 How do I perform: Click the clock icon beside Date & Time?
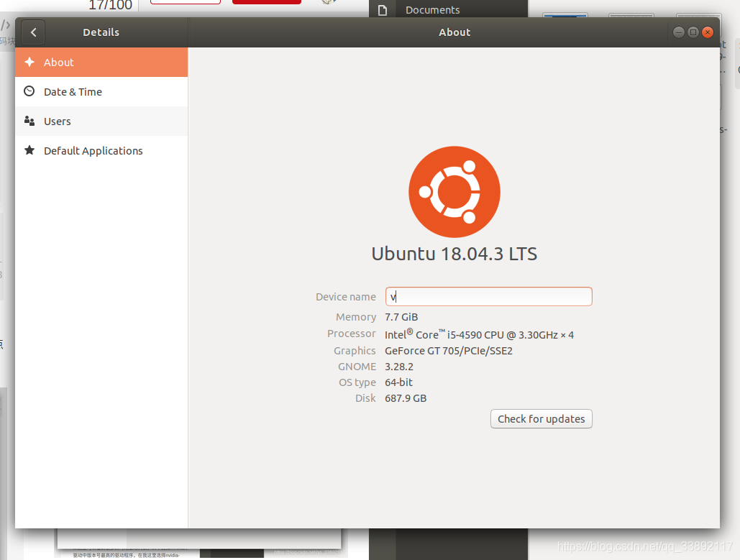click(x=29, y=91)
